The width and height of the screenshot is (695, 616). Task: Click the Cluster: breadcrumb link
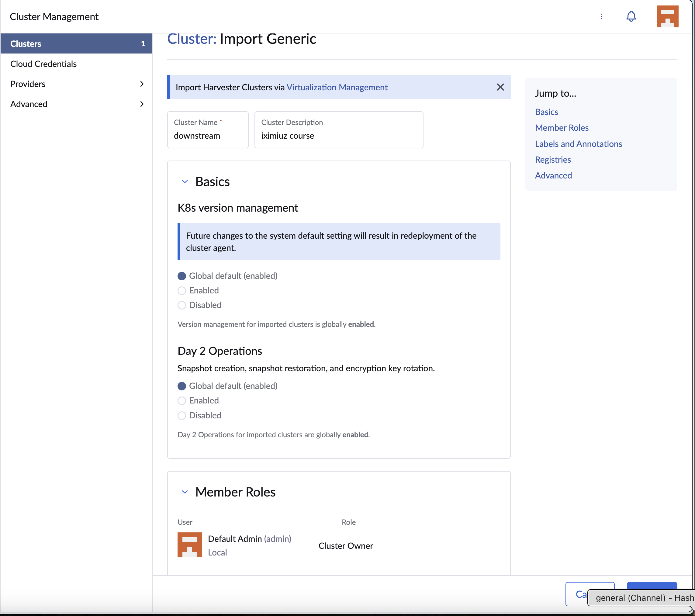point(192,39)
